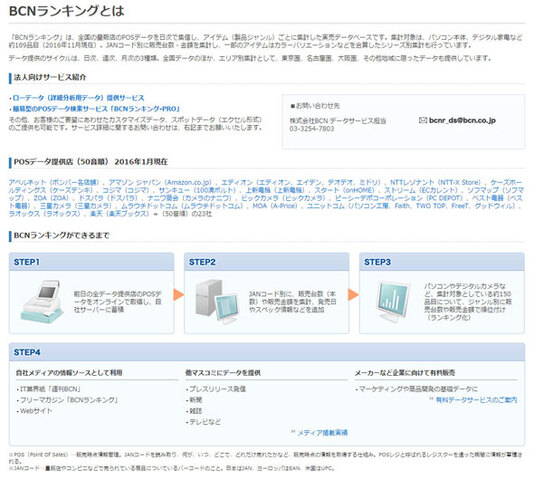Follow the メディア掲載実績 link
534x480 pixels.
coord(323,433)
